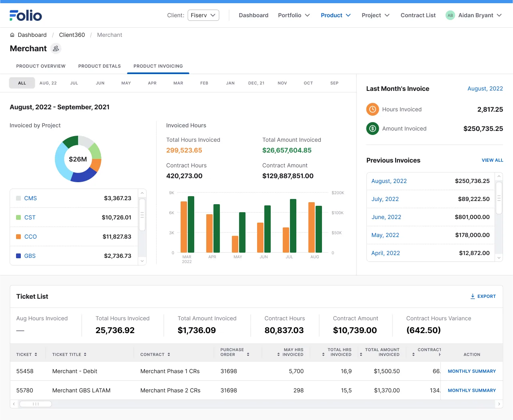Image resolution: width=513 pixels, height=420 pixels.
Task: Open Monthly Summary for ticket 55458
Action: tap(472, 371)
